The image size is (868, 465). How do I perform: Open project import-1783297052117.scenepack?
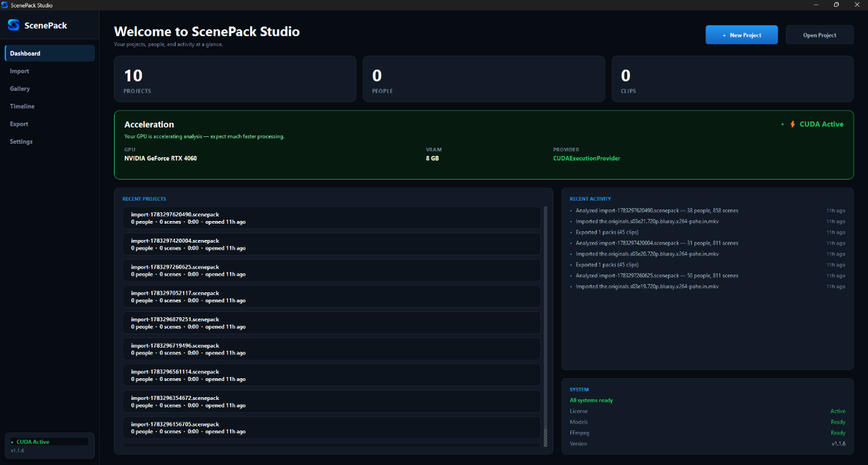click(332, 297)
